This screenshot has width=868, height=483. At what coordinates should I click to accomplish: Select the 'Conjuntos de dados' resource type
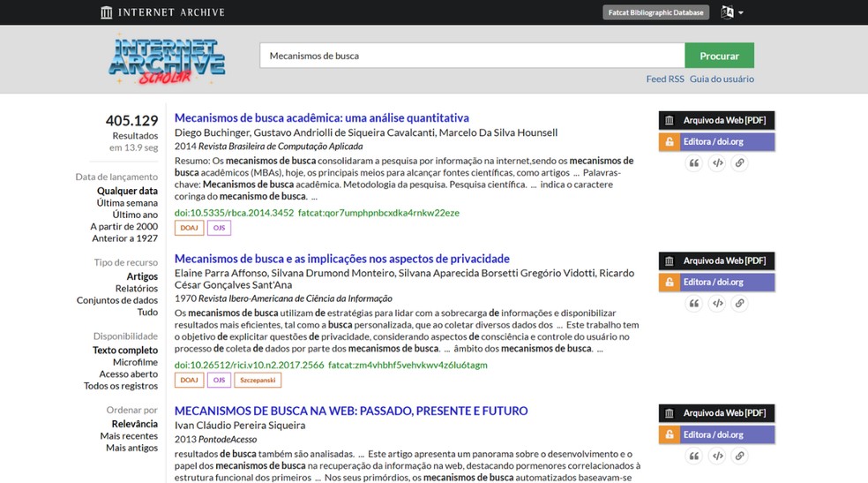(x=116, y=300)
